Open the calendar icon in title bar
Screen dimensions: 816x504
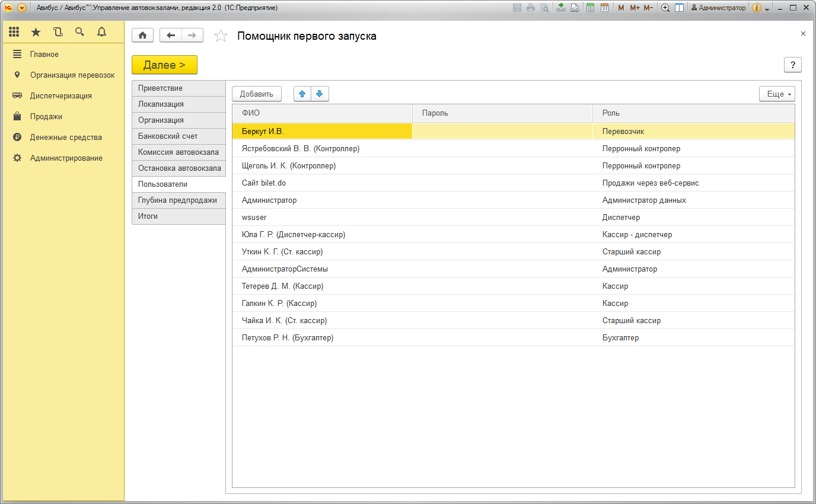click(x=604, y=8)
